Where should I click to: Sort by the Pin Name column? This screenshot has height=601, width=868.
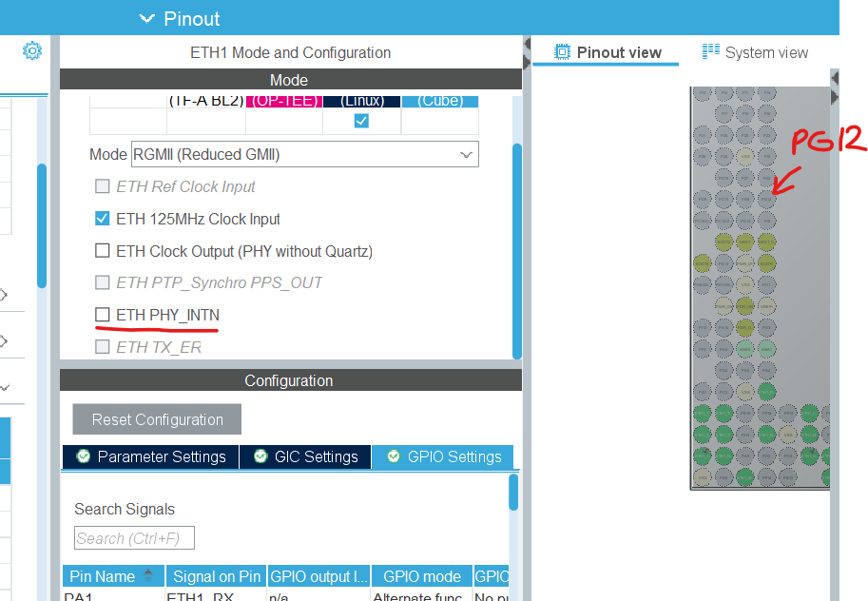click(x=113, y=576)
